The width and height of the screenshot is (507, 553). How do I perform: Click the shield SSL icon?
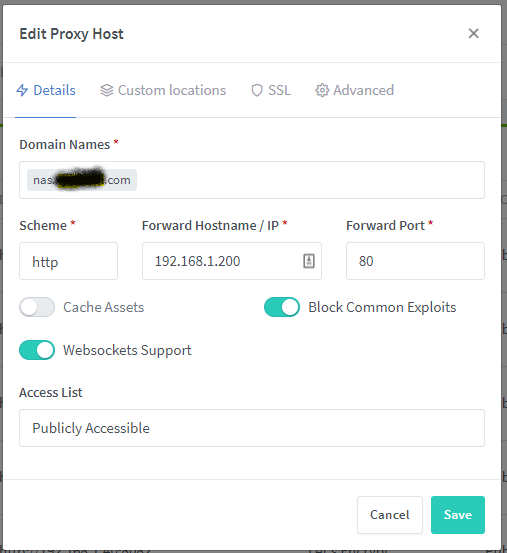257,90
